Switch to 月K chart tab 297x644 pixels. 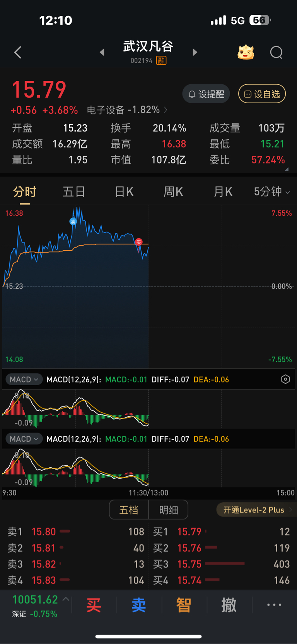tap(223, 192)
